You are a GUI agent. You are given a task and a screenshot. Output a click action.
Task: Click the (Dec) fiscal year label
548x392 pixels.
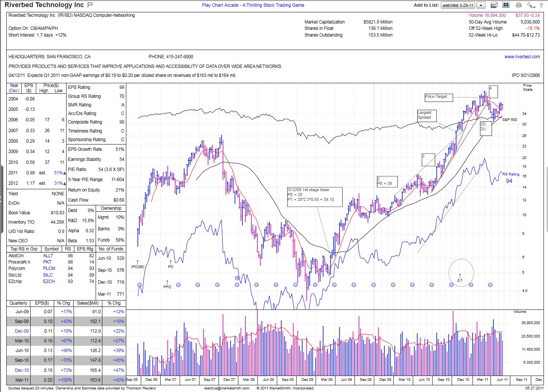pos(14,91)
